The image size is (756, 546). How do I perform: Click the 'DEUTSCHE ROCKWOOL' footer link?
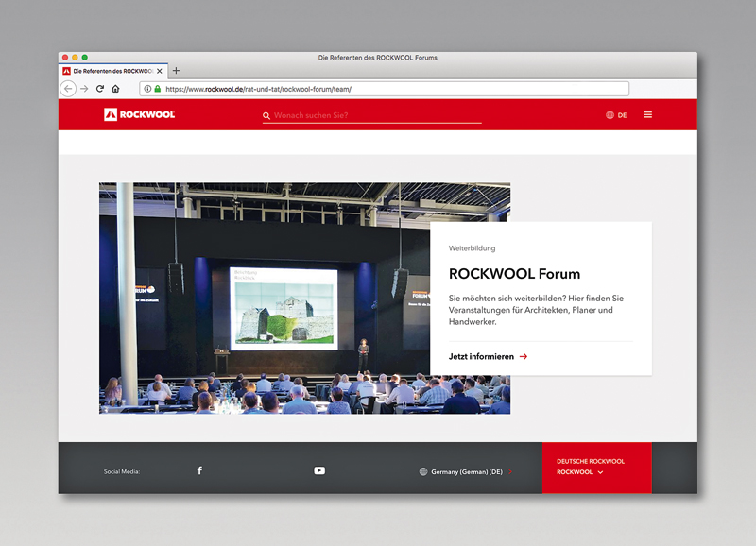tap(590, 461)
